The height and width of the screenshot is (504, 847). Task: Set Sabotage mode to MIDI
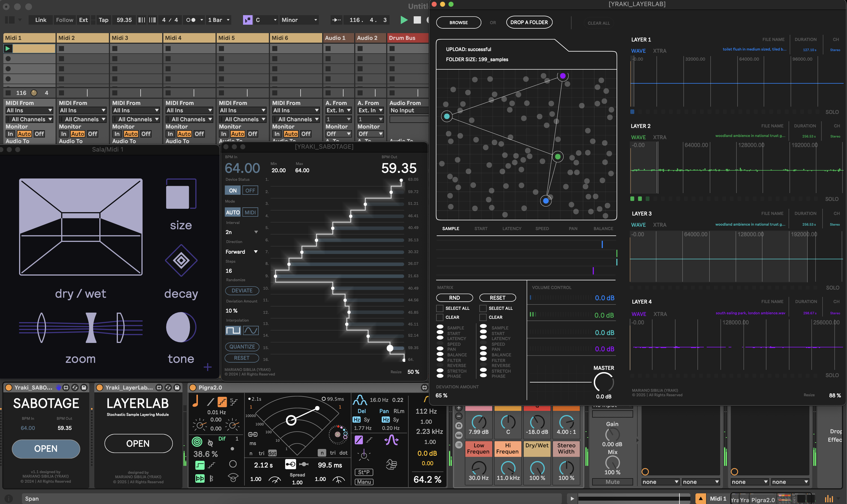250,212
